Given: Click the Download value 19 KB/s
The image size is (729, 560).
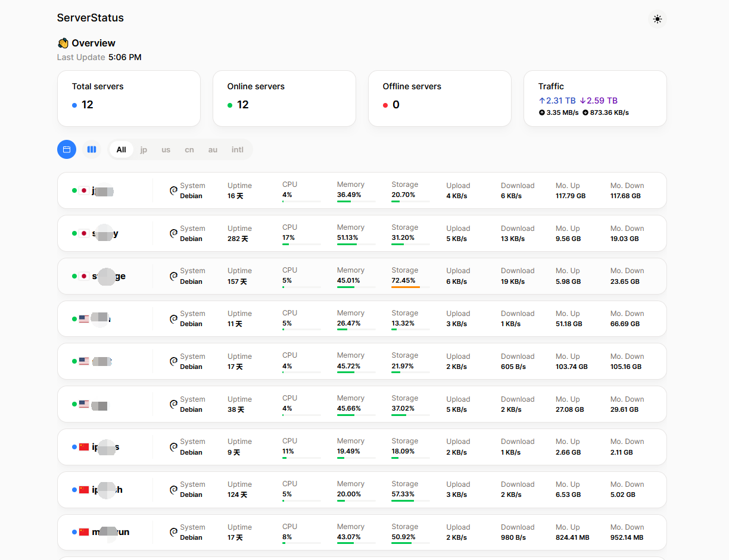Looking at the screenshot, I should click(x=513, y=281).
